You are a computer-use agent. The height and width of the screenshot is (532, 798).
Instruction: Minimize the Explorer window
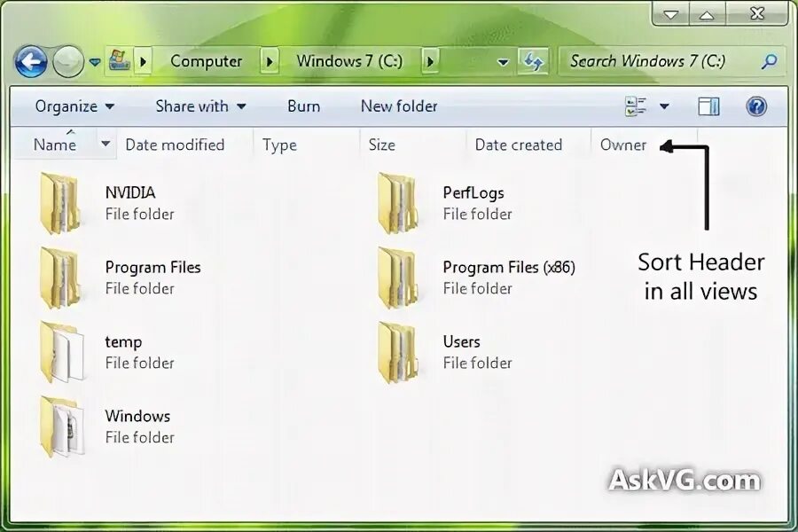(x=671, y=14)
